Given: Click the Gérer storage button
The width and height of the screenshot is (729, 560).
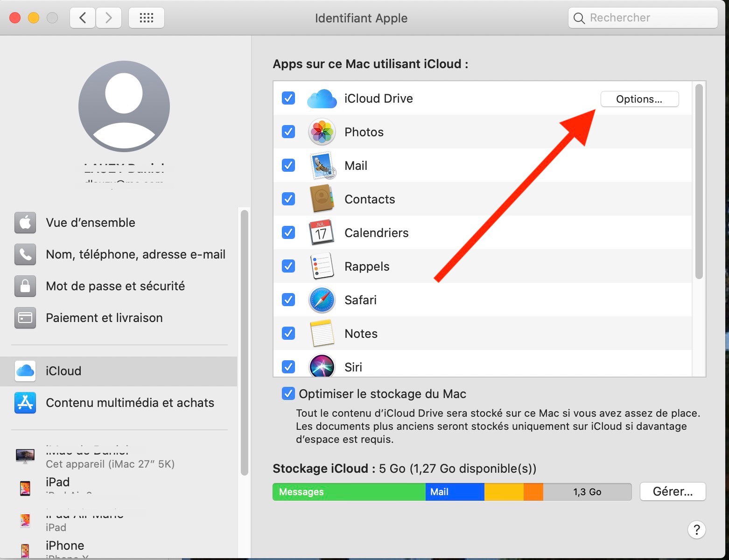Looking at the screenshot, I should tap(672, 491).
